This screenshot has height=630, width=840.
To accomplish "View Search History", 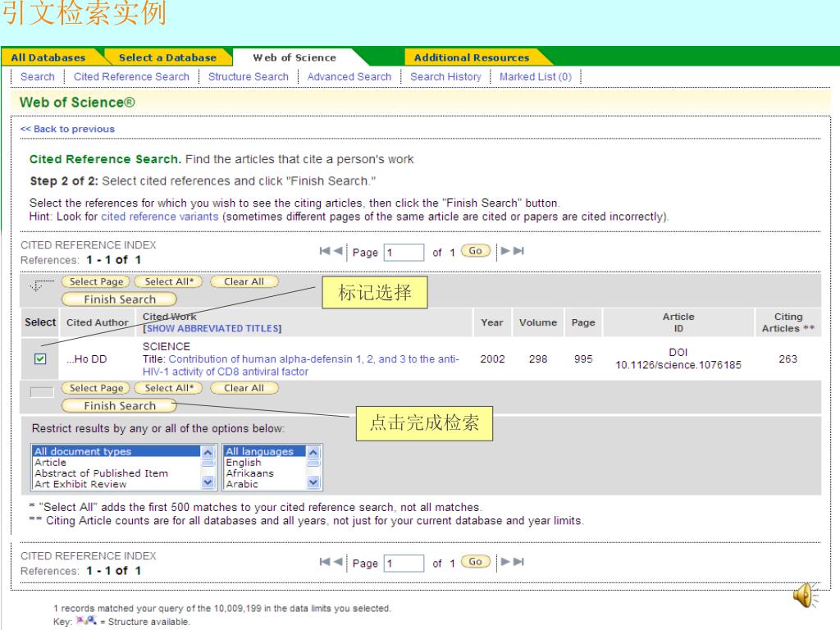I will click(445, 76).
